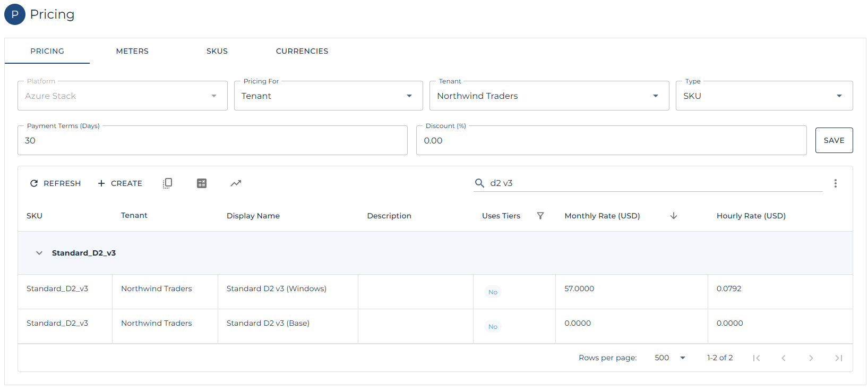
Task: Switch to the Meters tab
Action: [132, 51]
